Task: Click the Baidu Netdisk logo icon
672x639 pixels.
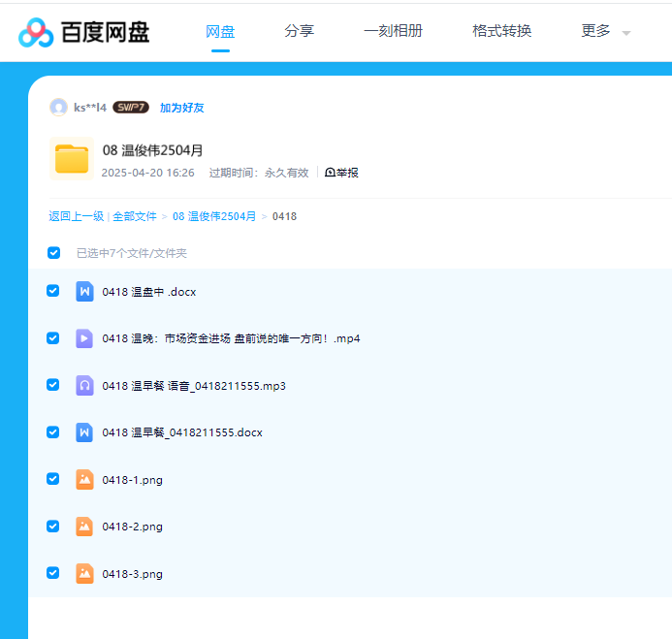Action: [36, 32]
